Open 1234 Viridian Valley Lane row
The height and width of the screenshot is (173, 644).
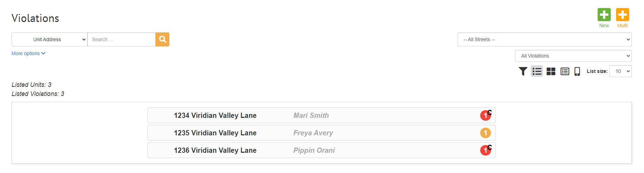click(321, 115)
